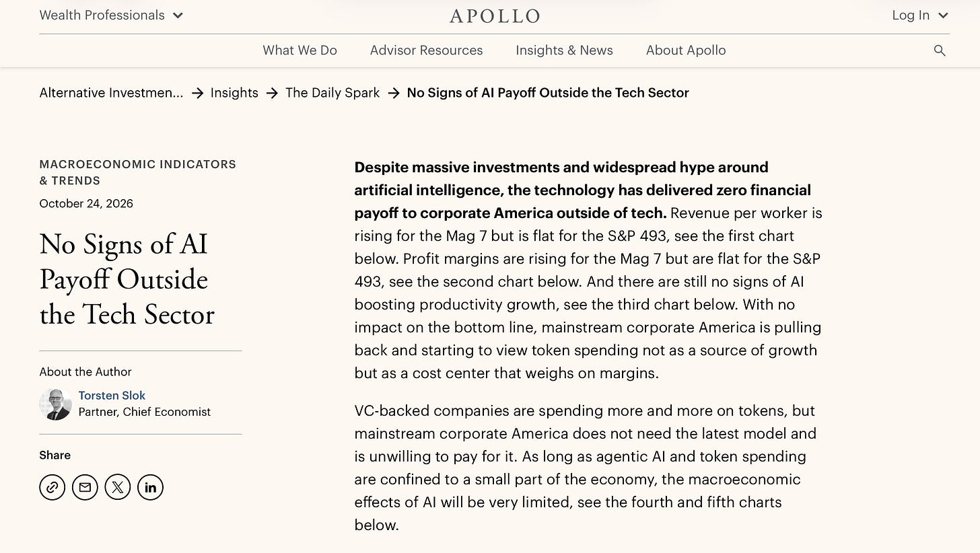The width and height of the screenshot is (980, 553).
Task: Open the search magnifier icon
Action: click(940, 50)
